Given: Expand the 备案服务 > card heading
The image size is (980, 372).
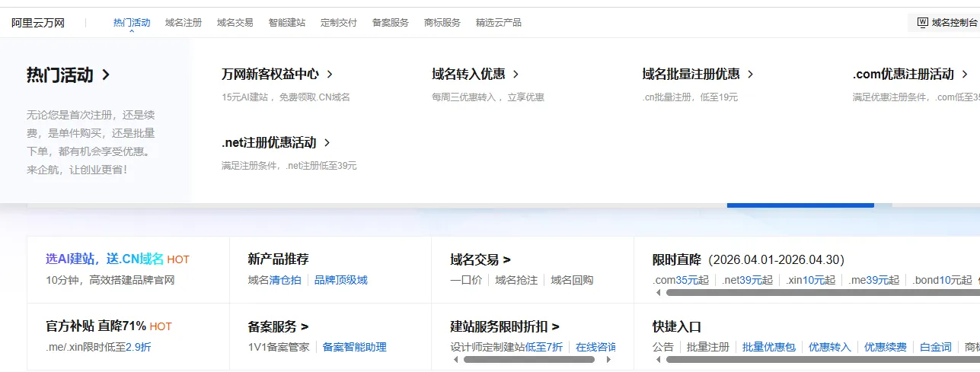Looking at the screenshot, I should pos(278,326).
